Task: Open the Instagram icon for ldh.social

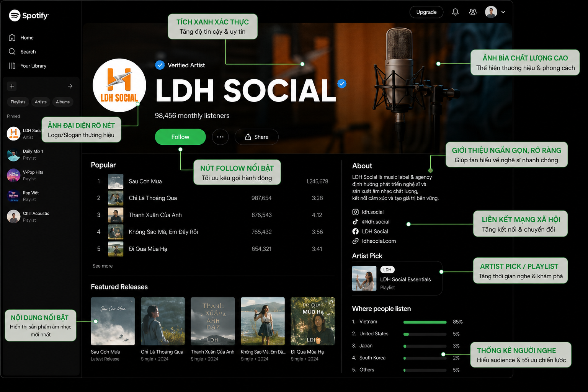Action: click(355, 212)
